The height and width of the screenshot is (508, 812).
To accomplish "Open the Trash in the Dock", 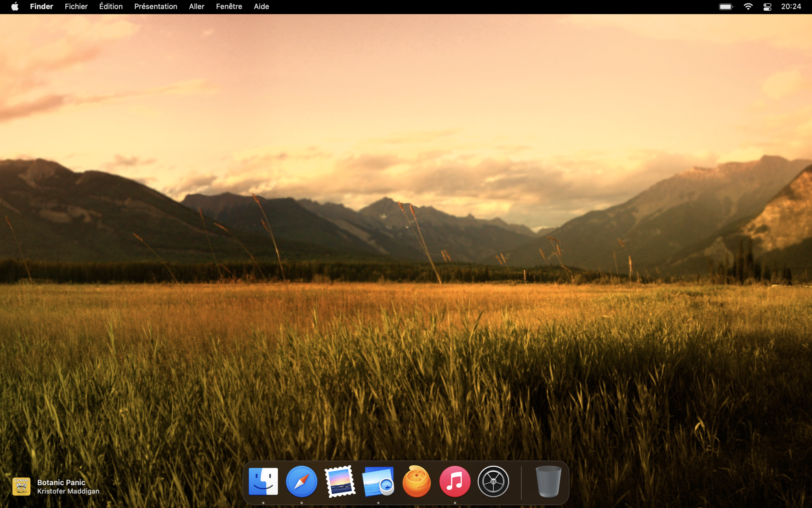I will tap(548, 482).
